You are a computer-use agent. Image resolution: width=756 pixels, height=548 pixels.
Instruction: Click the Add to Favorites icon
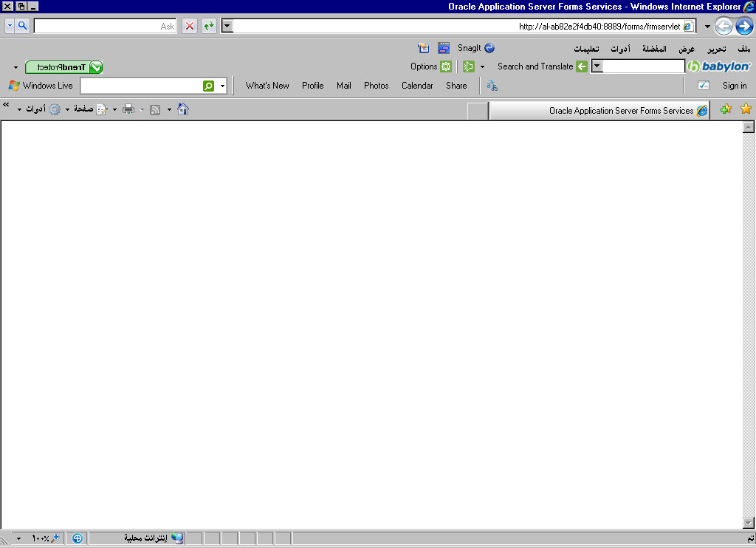pos(726,109)
